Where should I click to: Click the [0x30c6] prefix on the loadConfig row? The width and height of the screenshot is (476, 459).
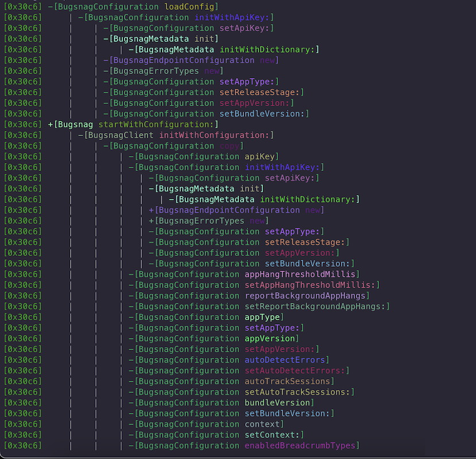(x=22, y=7)
